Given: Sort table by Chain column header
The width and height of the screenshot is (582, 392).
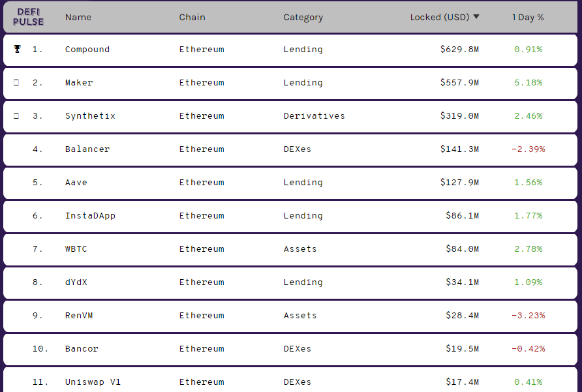Looking at the screenshot, I should tap(192, 17).
